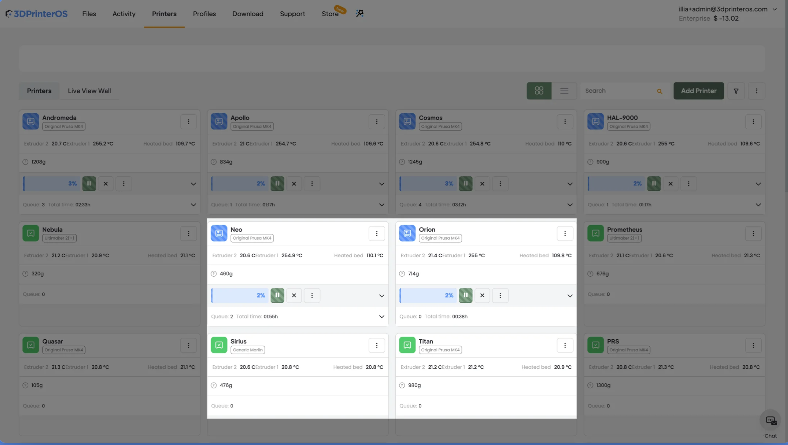The height and width of the screenshot is (445, 788).
Task: Click the Add Printer button
Action: coord(699,91)
